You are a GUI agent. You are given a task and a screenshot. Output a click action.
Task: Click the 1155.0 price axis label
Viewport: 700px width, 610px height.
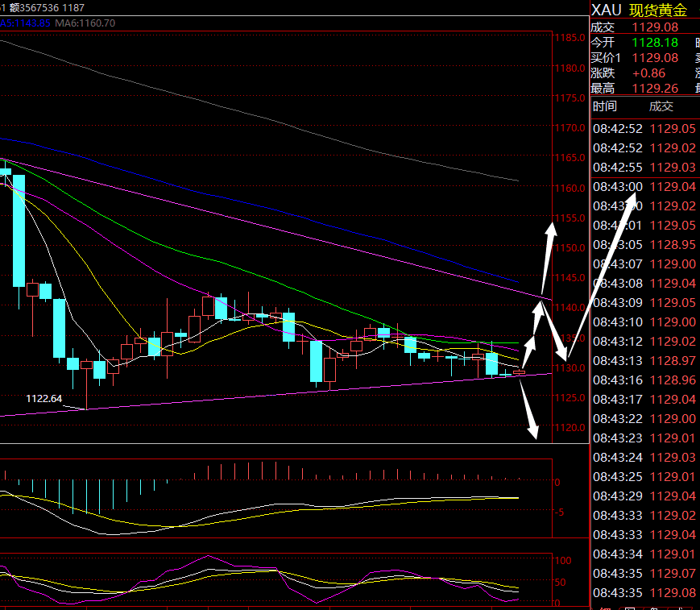(x=570, y=218)
